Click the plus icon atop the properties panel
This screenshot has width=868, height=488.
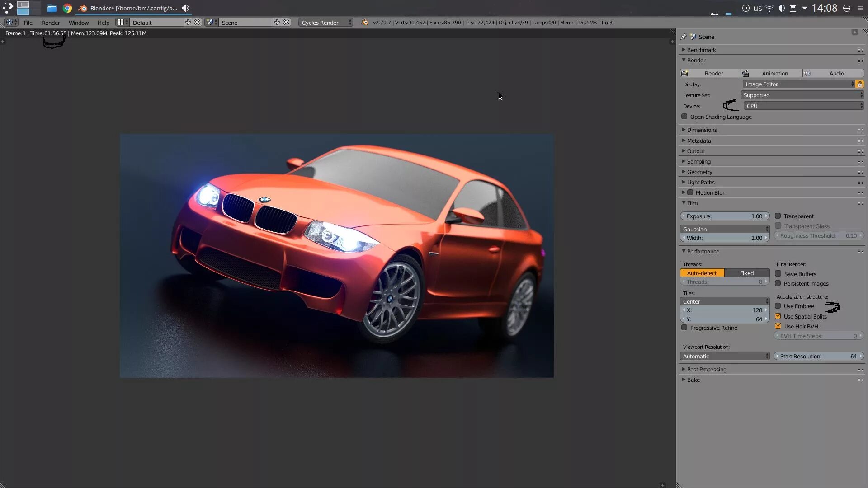[854, 32]
